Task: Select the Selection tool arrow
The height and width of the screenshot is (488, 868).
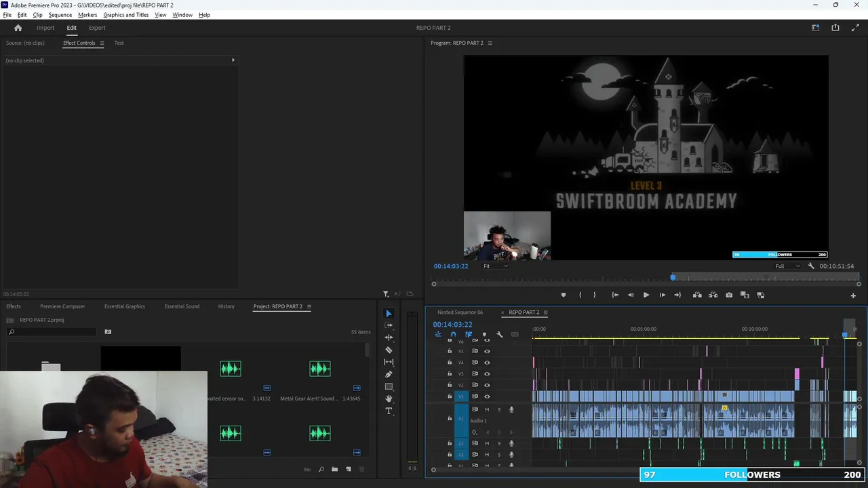Action: pyautogui.click(x=389, y=313)
